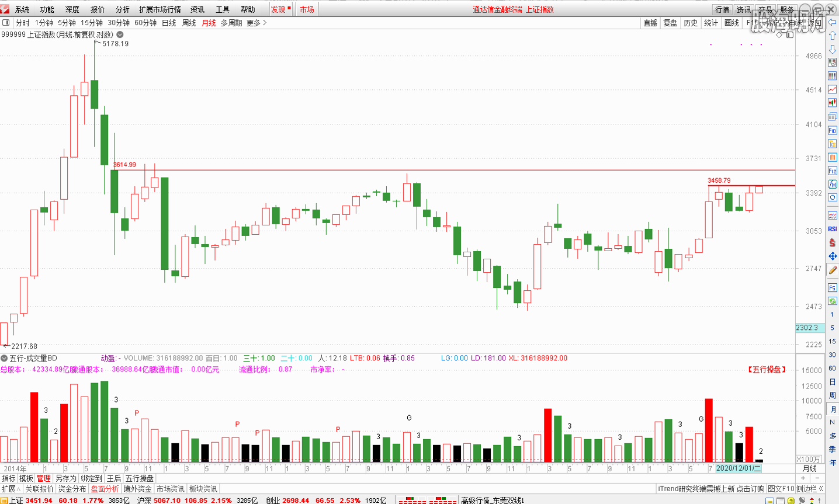This screenshot has width=839, height=504.
Task: Open the 月线 period selector at bottom right
Action: point(809,468)
